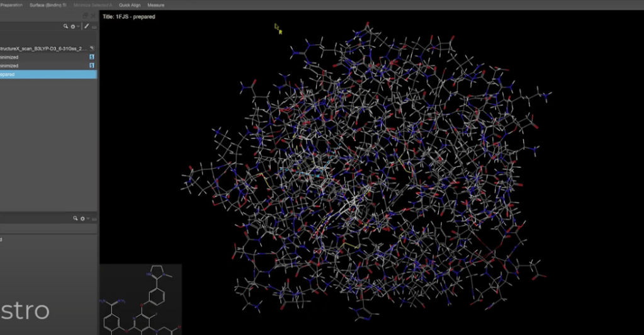
Task: Select the pencil edit icon in entry list
Action: tap(87, 26)
